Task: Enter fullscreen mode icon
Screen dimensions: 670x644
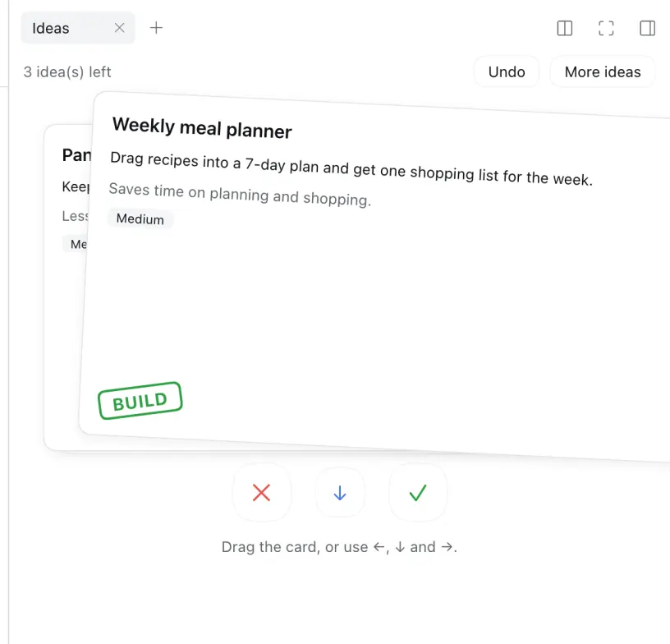Action: 606,28
